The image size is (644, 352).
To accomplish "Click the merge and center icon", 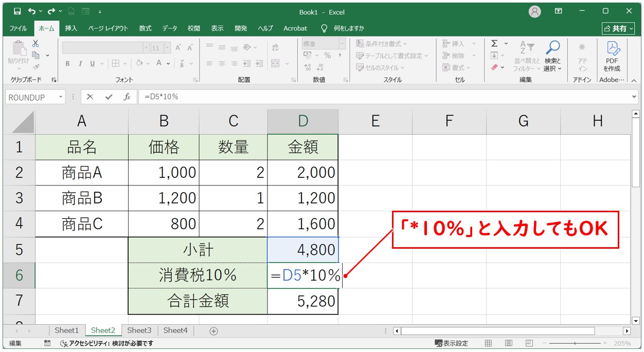I will pos(276,64).
